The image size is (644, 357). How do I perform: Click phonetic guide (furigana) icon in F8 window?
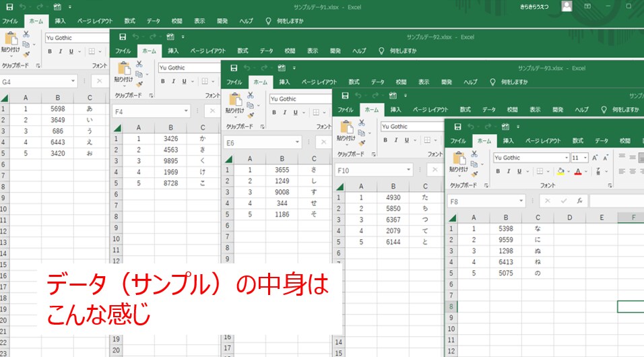pyautogui.click(x=598, y=171)
